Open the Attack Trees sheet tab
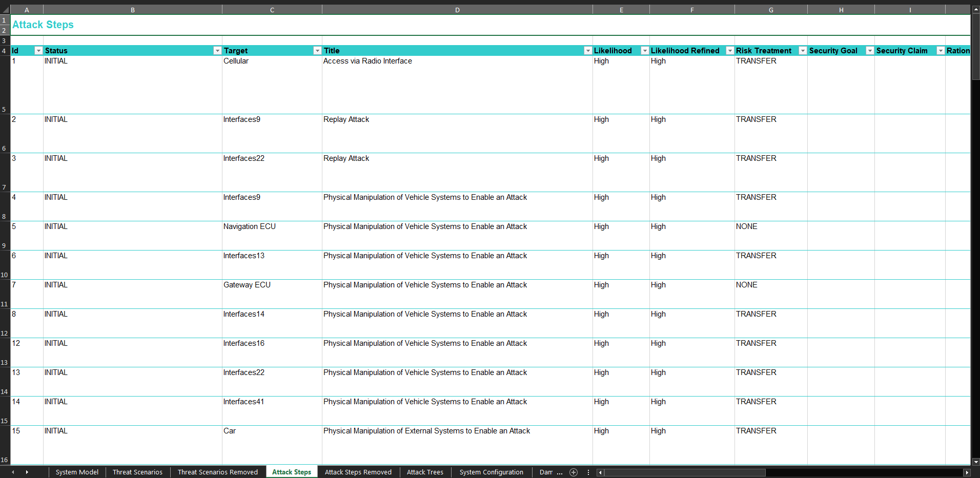 425,472
